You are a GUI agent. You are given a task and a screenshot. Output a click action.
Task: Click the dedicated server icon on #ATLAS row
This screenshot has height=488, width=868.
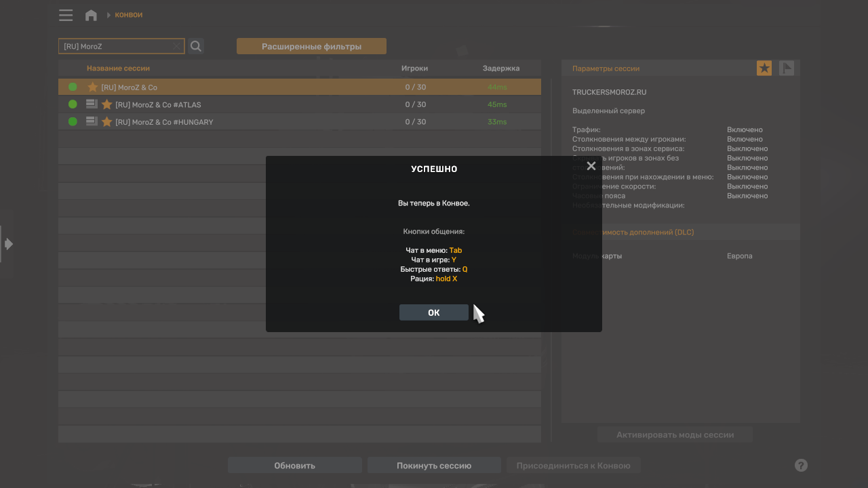click(92, 104)
